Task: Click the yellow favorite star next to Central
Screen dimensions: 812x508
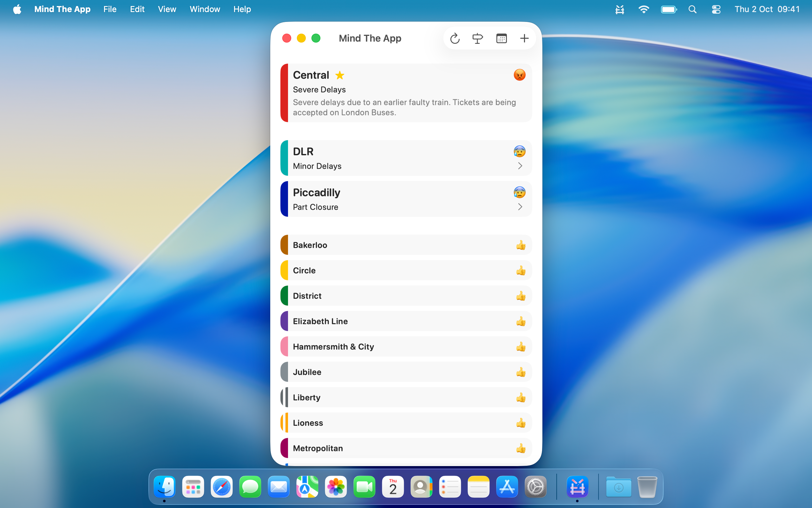Action: tap(340, 75)
